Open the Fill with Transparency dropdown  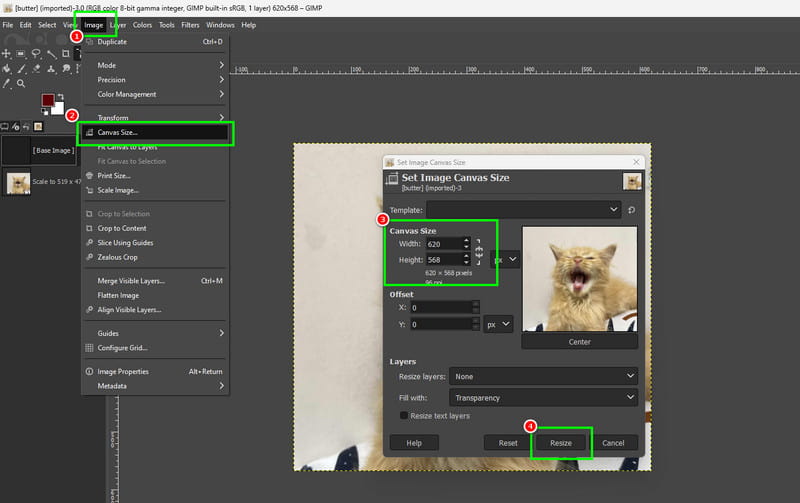tap(543, 397)
